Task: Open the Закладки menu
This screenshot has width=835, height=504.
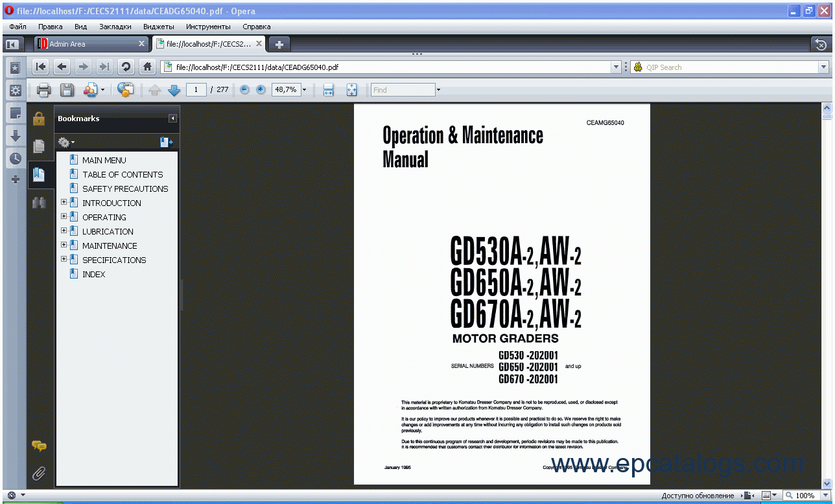Action: coord(115,27)
